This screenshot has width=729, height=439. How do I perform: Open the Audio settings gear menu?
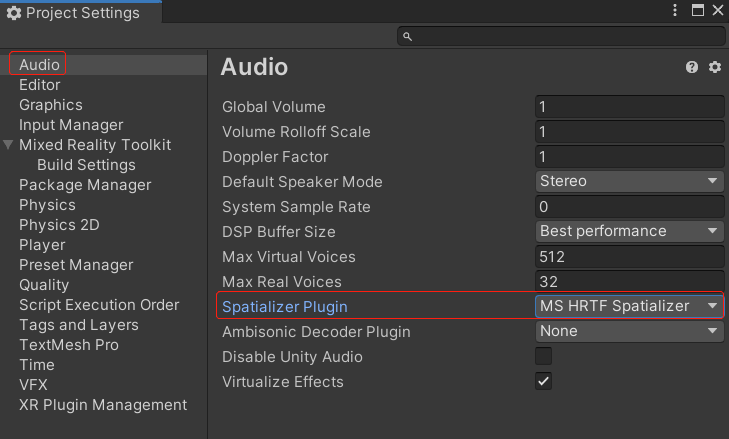point(714,67)
